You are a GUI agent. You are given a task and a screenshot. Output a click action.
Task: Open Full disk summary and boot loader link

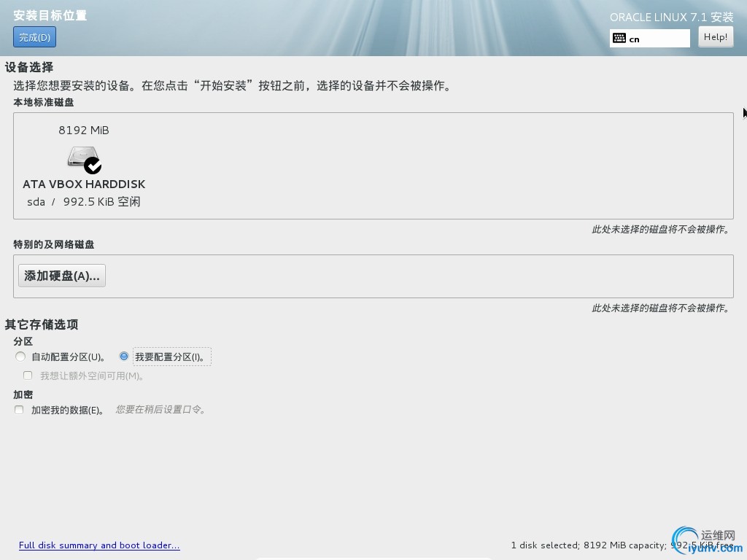point(99,545)
